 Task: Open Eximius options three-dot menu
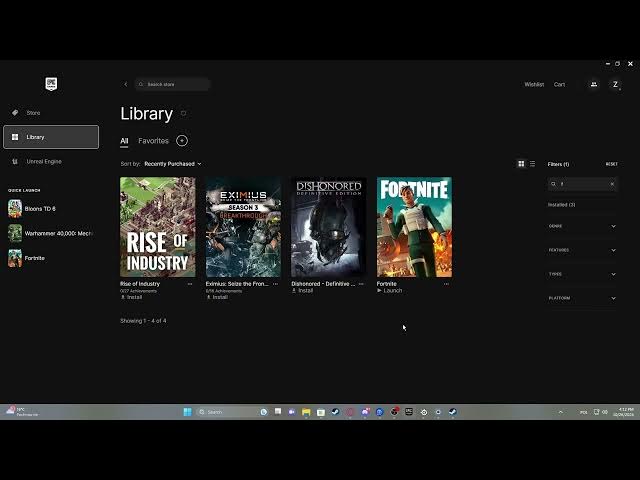point(276,284)
